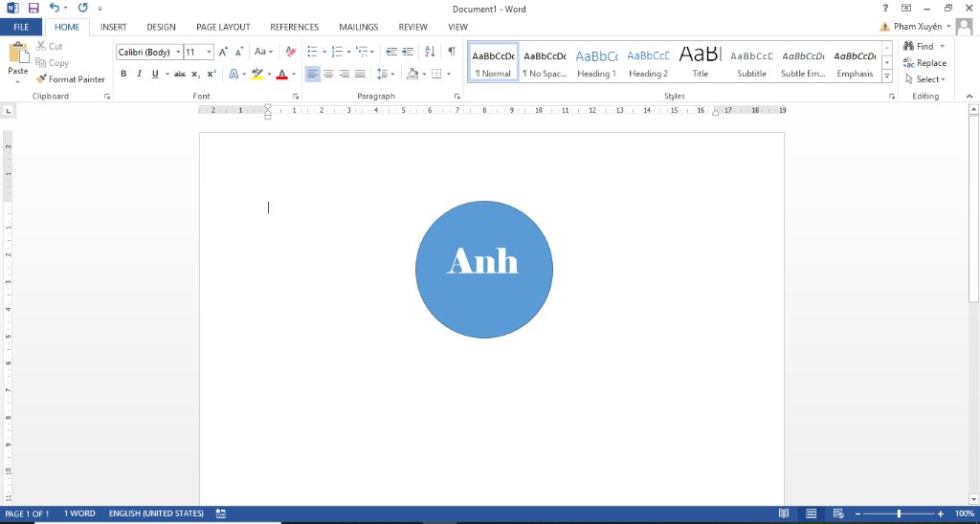Apply the Heading 1 style
This screenshot has width=980, height=524.
coord(596,62)
